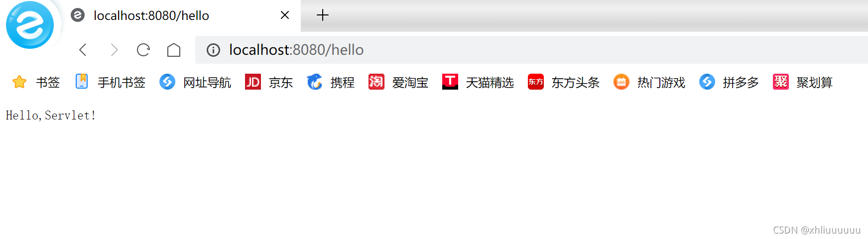The width and height of the screenshot is (868, 239).
Task: Open the 爱淘宝 bookmark
Action: [x=398, y=82]
